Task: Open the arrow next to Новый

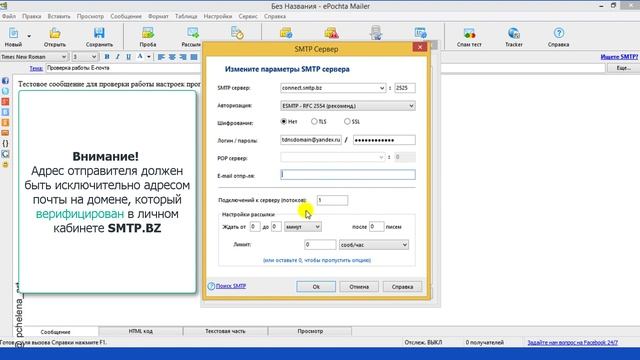Action: pos(29,36)
